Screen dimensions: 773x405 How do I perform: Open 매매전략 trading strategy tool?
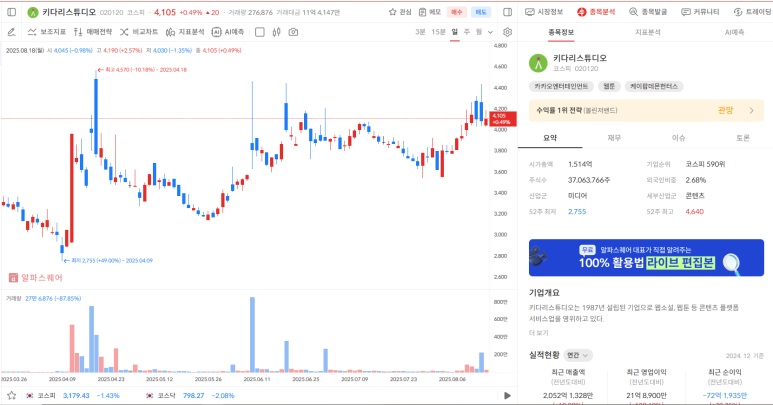click(93, 32)
